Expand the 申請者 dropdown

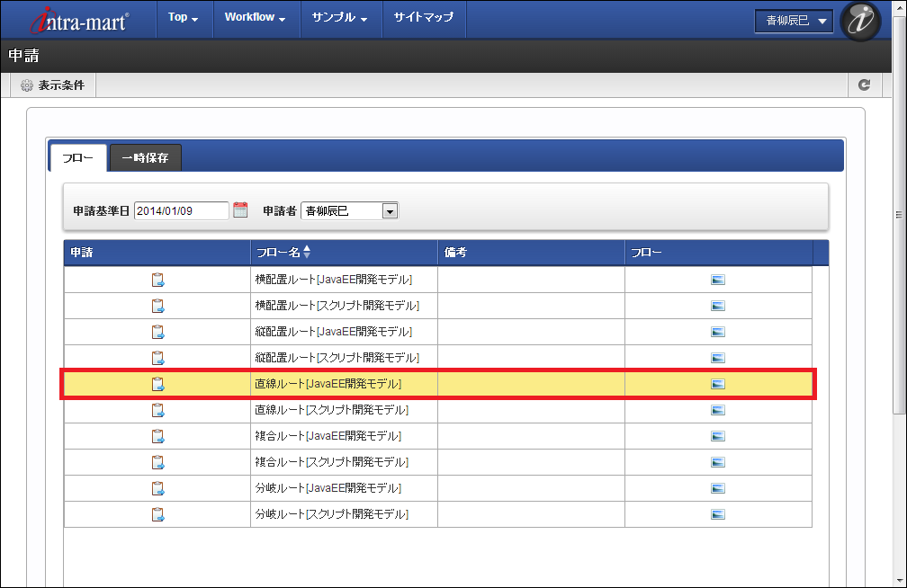[390, 211]
